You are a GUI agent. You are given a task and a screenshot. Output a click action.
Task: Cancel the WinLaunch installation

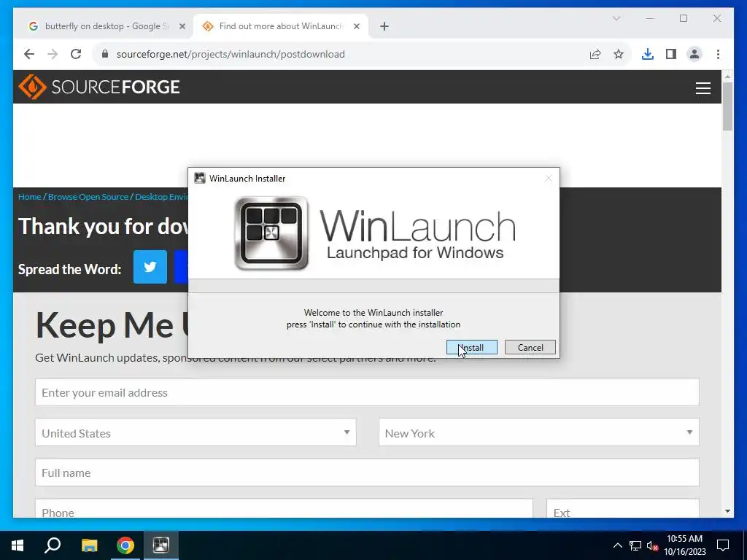pos(530,348)
